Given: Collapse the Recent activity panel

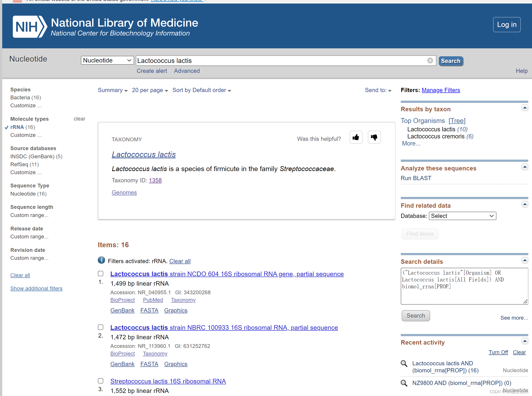Looking at the screenshot, I should tap(524, 341).
